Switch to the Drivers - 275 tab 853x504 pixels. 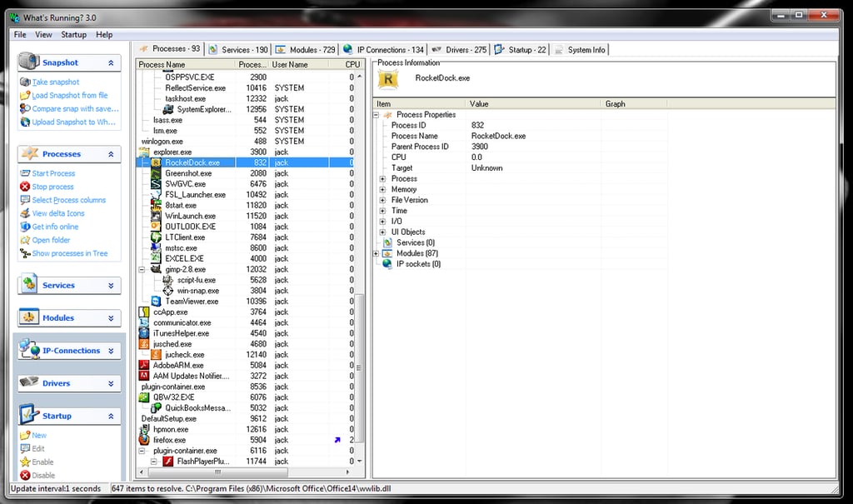click(x=459, y=49)
